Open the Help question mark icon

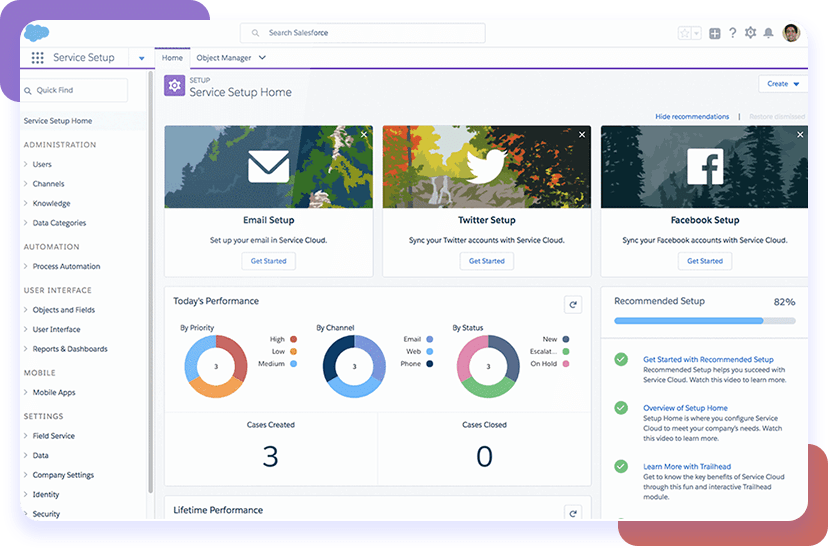pos(732,33)
